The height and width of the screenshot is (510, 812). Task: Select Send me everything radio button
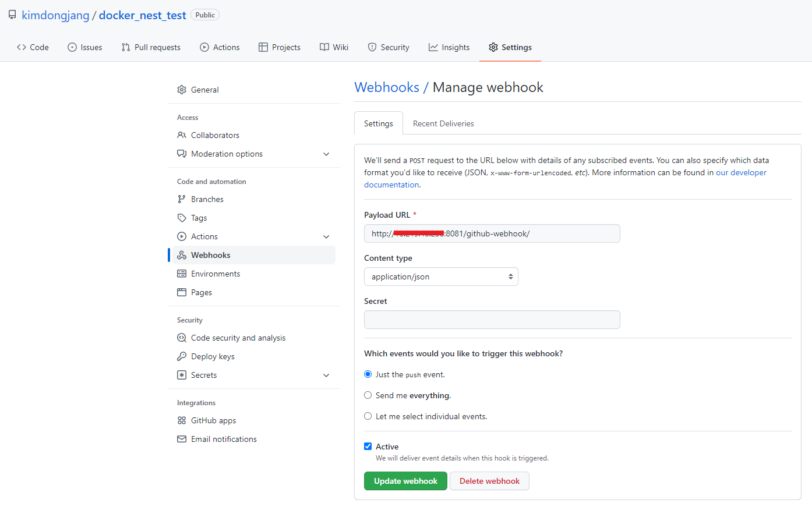[368, 395]
